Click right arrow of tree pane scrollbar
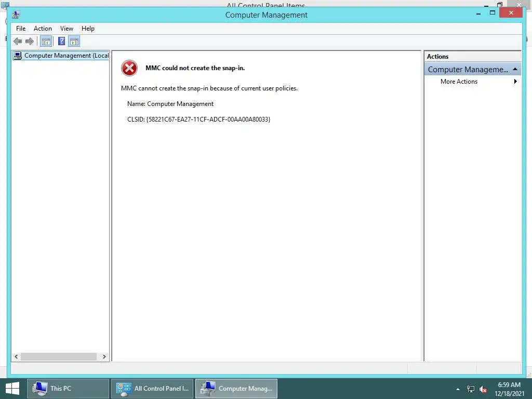 (104, 356)
